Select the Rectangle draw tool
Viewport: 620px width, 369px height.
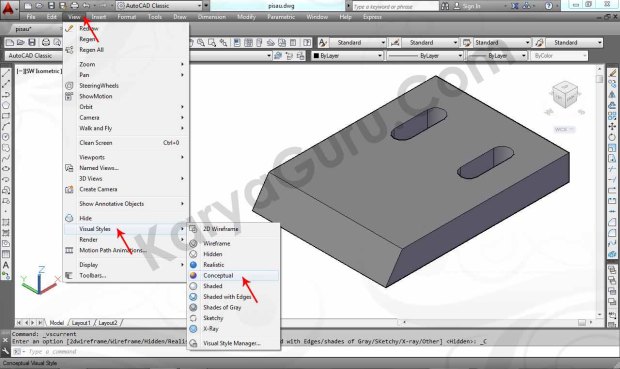point(6,116)
